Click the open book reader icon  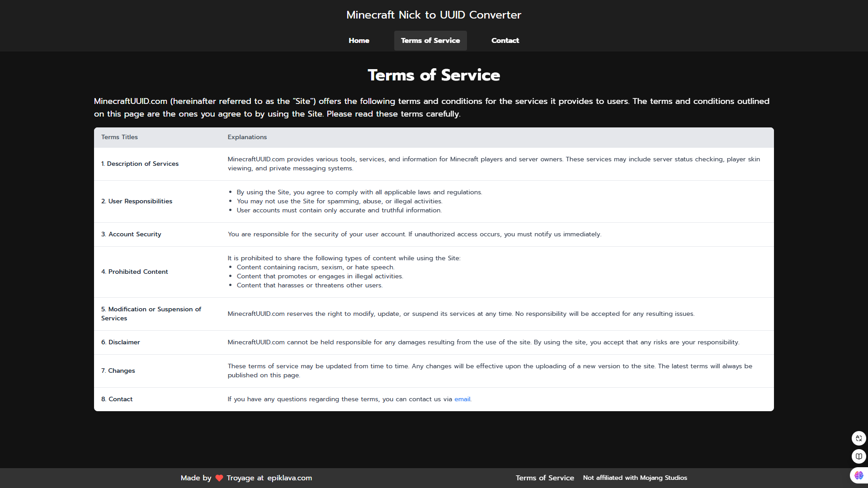click(x=859, y=456)
